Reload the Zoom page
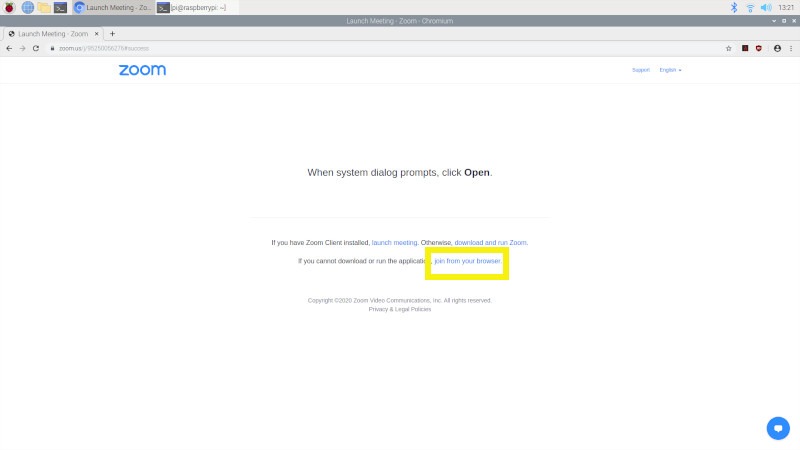This screenshot has width=800, height=450. [x=36, y=48]
